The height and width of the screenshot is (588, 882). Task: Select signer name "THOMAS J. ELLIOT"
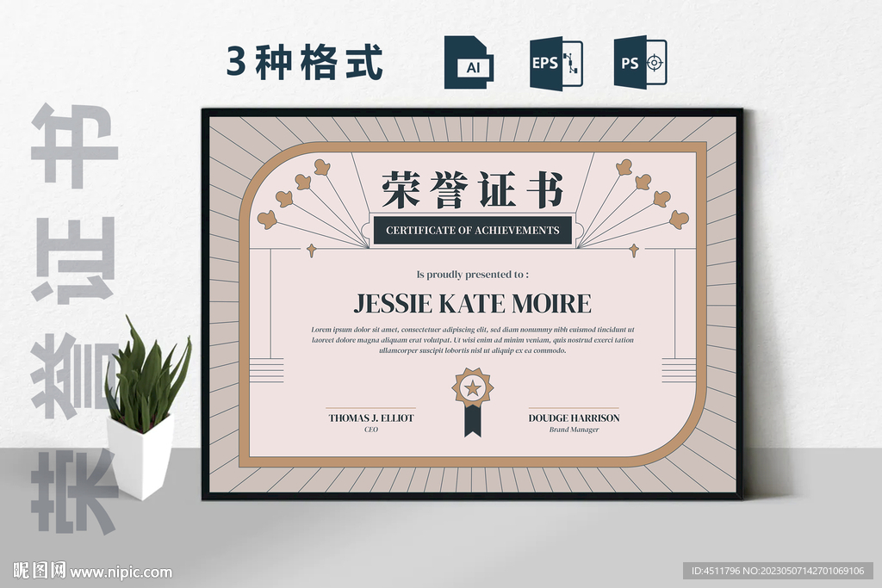tap(371, 418)
